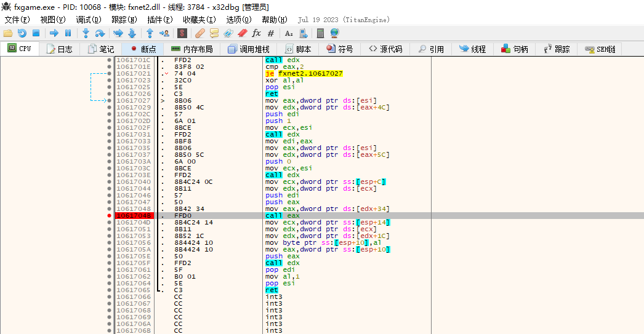Click the Trace Into icon
Image resolution: width=644 pixels, height=334 pixels.
[x=118, y=33]
